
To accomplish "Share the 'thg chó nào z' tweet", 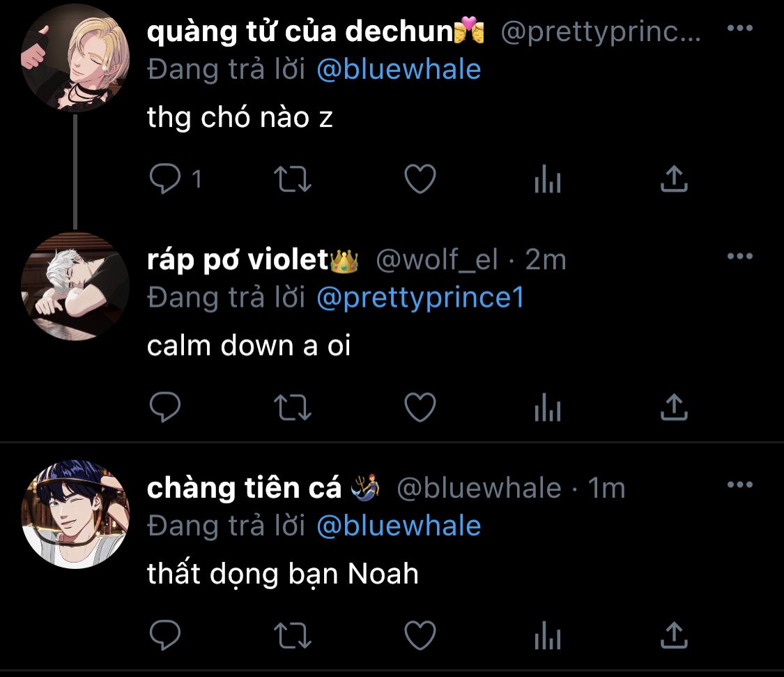I will point(674,178).
